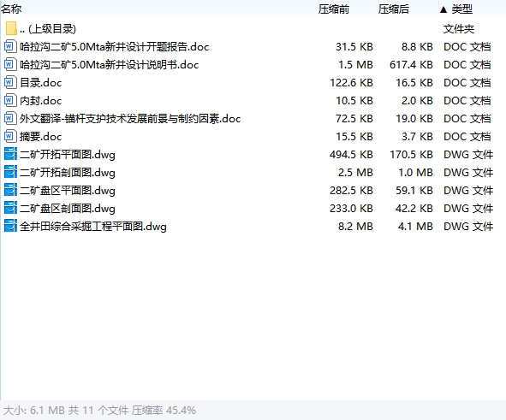506x420 pixels.
Task: Select 二矿开拓平面图.dwg file name
Action: [x=68, y=155]
